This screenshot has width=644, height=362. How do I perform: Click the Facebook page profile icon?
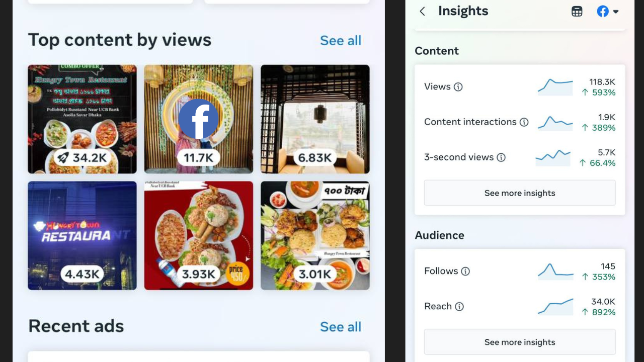pos(603,11)
